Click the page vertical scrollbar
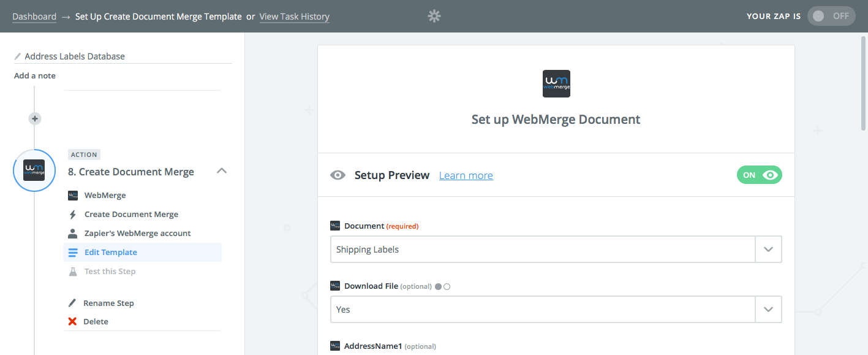The height and width of the screenshot is (355, 868). tap(864, 83)
